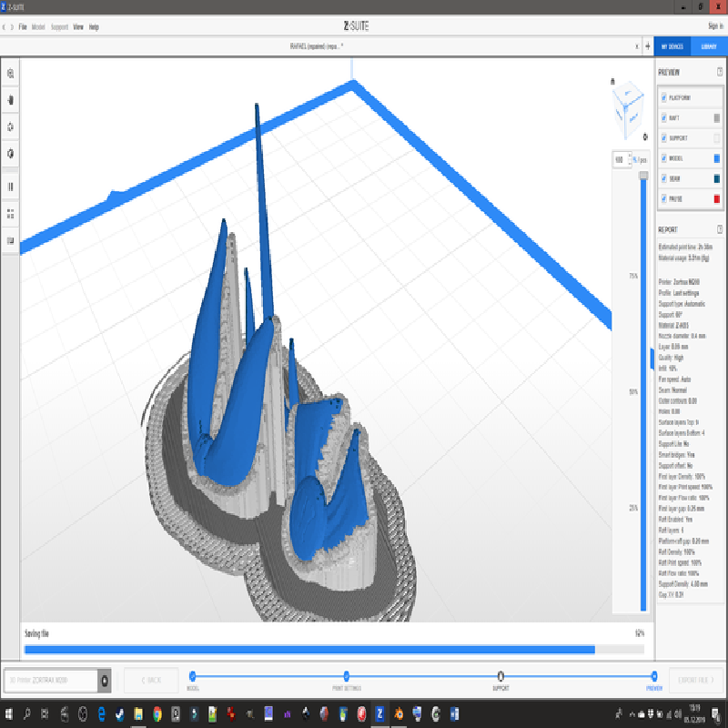Disable the Support visibility checkbox
728x728 pixels.
[x=663, y=138]
